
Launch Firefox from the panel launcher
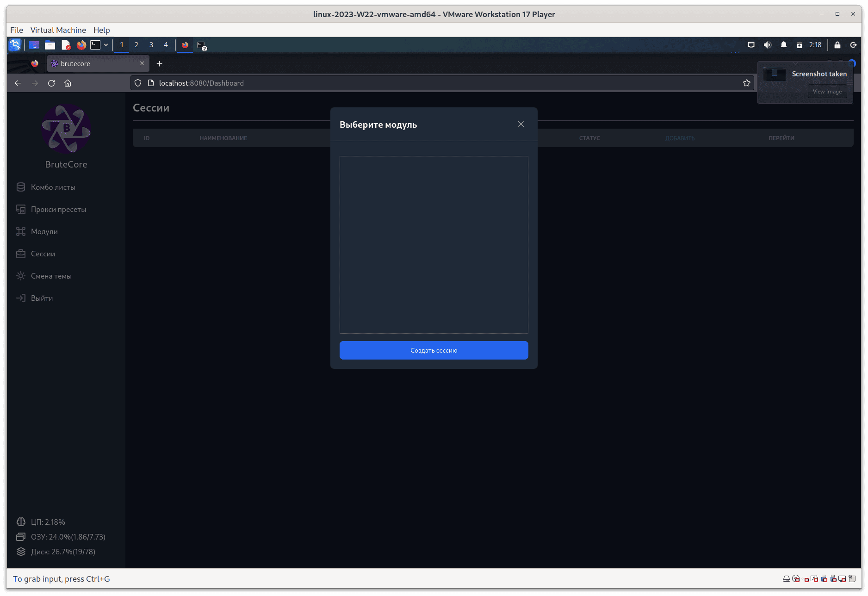(81, 45)
